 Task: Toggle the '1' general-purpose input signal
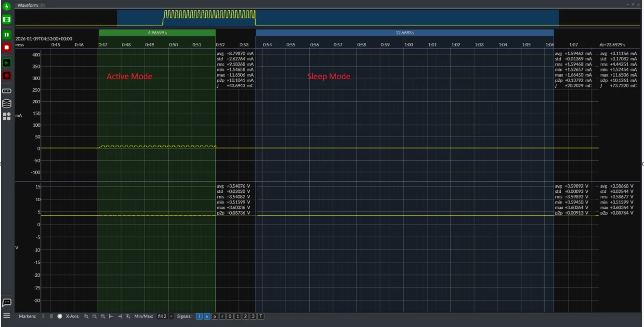tap(237, 316)
